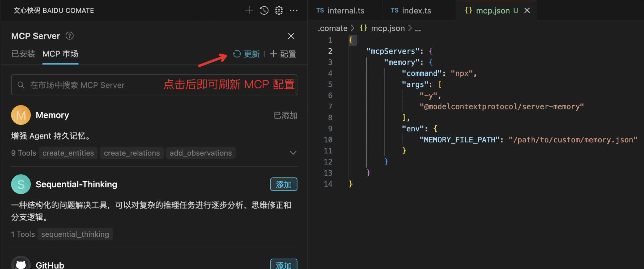Click the search magnifier icon
The width and height of the screenshot is (644, 269).
(x=21, y=85)
